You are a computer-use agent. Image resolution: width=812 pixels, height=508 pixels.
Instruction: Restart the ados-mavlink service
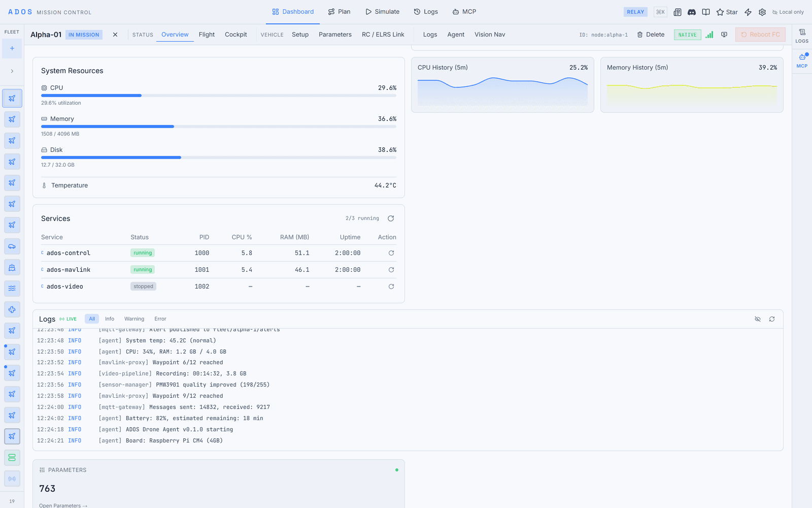click(x=391, y=270)
